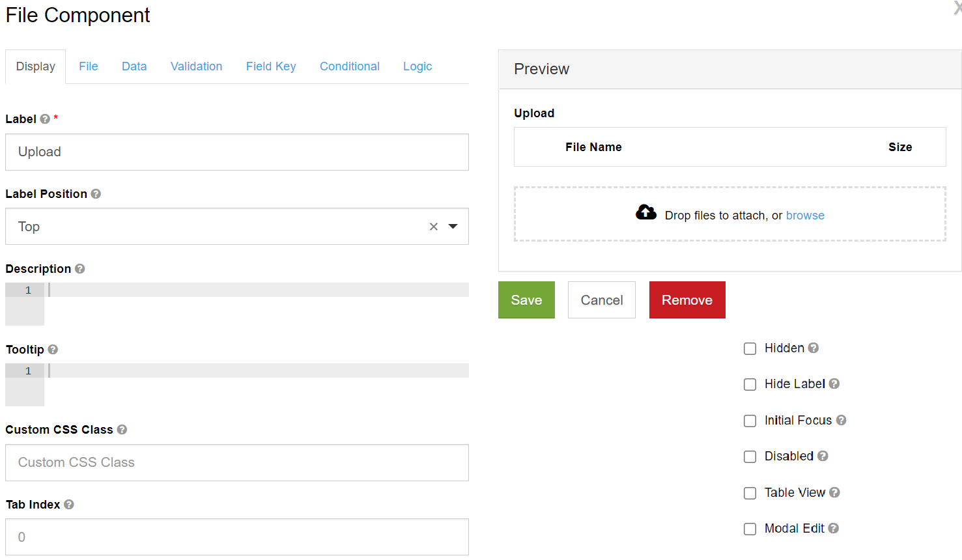Close the File Component dialog
This screenshot has width=962, height=560.
pos(957,7)
